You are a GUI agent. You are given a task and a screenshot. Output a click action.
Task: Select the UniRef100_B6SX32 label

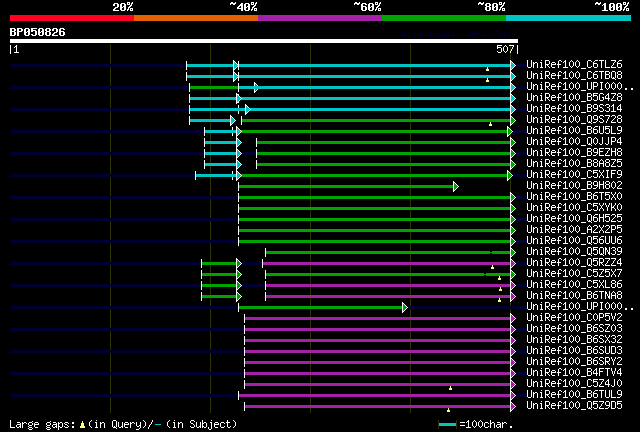tap(574, 340)
